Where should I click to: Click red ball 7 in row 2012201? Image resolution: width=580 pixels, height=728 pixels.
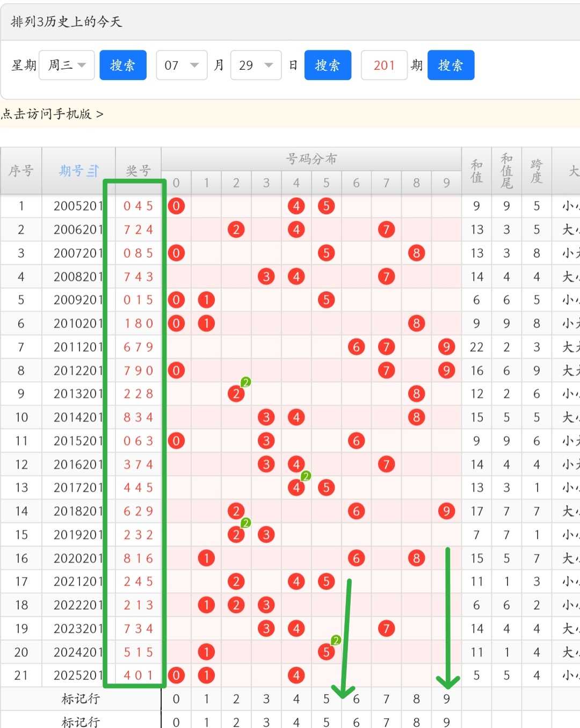click(x=386, y=370)
